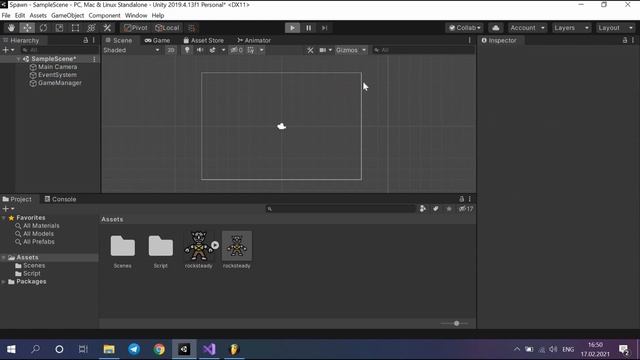Image resolution: width=640 pixels, height=360 pixels.
Task: Expand the rocksteady sprite sheet arrow
Action: pos(215,245)
